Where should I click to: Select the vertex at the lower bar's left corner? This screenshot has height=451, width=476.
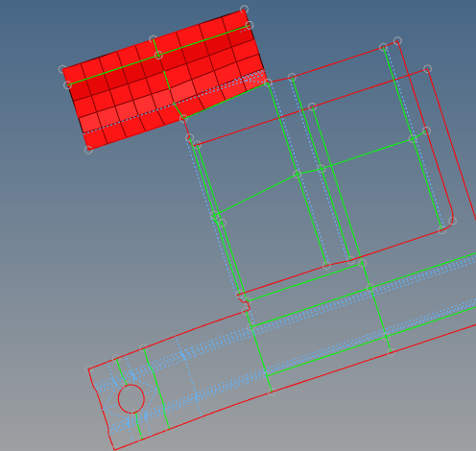click(x=88, y=369)
